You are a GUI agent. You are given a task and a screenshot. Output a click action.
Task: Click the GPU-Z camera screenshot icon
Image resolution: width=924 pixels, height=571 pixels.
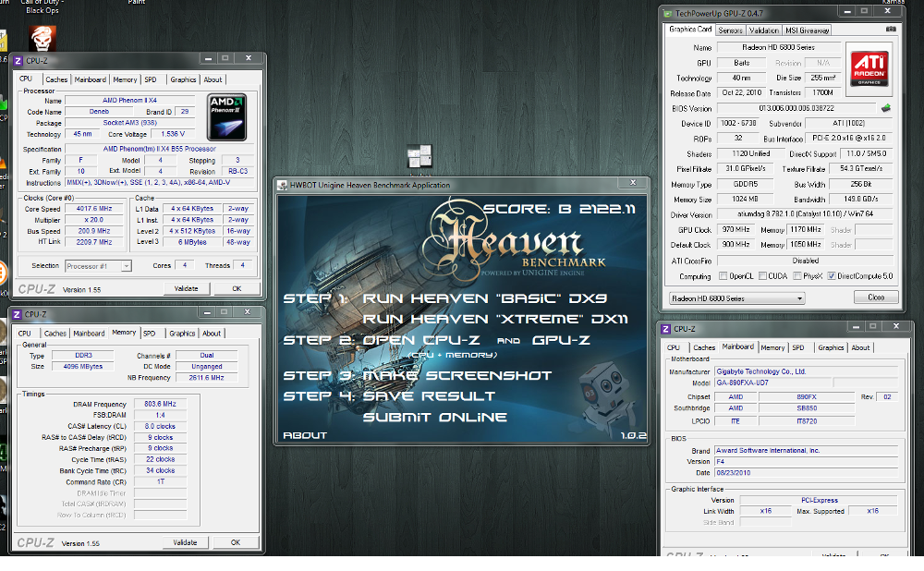pos(891,29)
